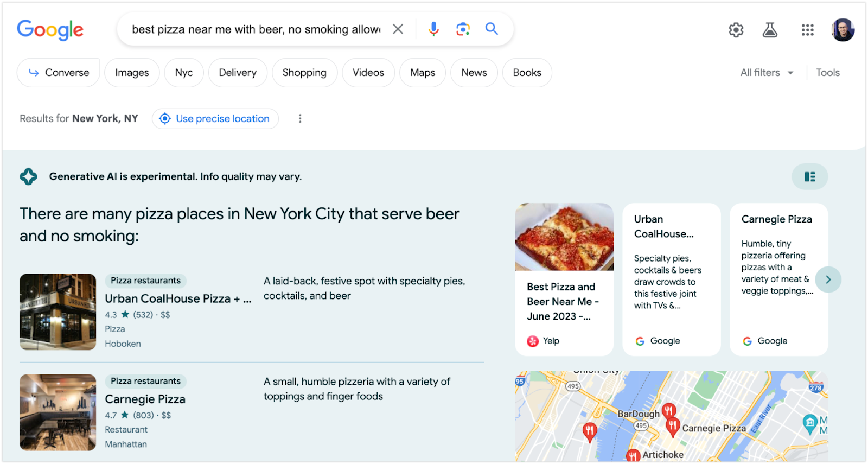Click teal museum marker on map

tap(810, 424)
